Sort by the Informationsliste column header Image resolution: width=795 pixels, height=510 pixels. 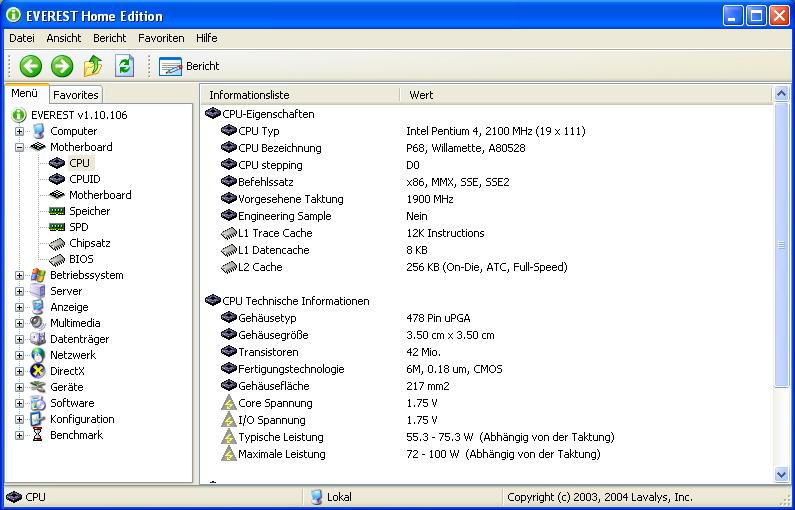[300, 95]
